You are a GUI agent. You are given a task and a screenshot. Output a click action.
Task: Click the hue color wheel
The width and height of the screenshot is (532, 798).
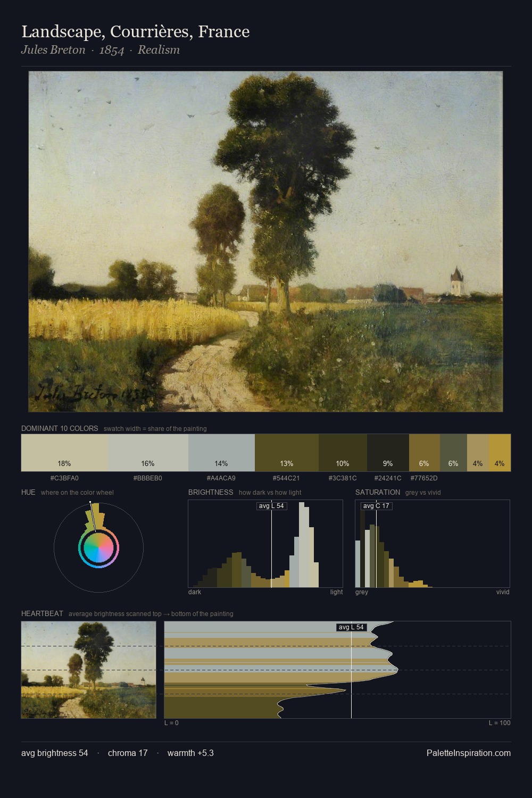[98, 547]
